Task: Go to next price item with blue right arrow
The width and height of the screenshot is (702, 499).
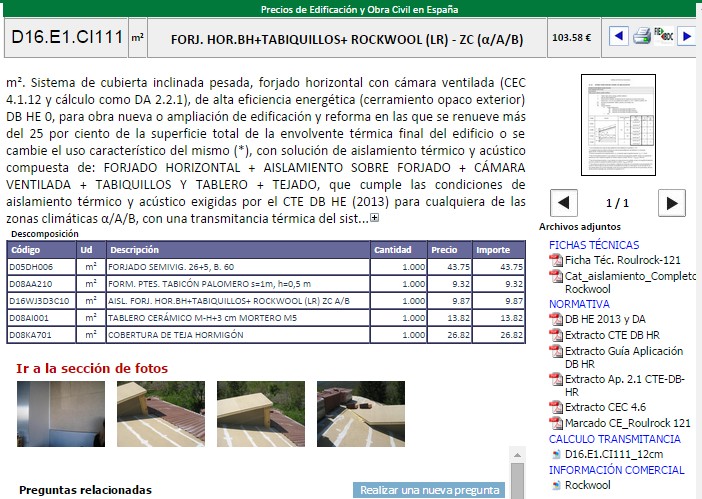Action: 686,36
